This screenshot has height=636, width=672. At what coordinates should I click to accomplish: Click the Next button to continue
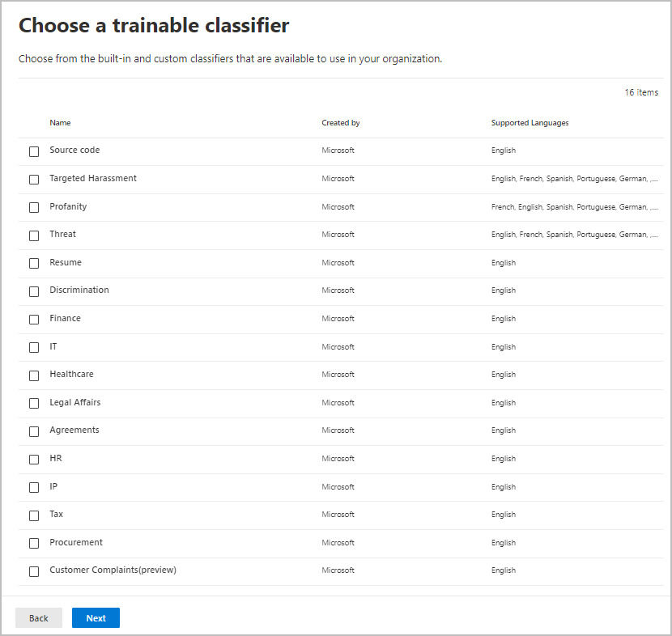96,617
